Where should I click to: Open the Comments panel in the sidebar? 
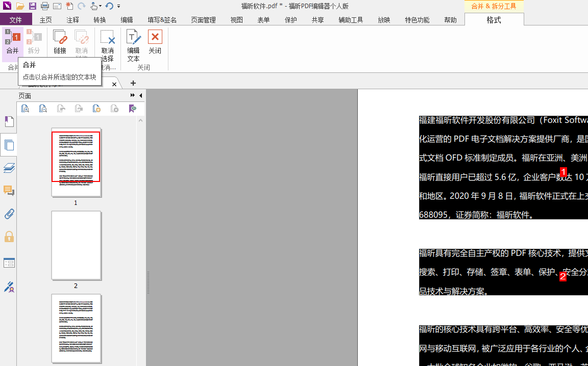(x=9, y=191)
